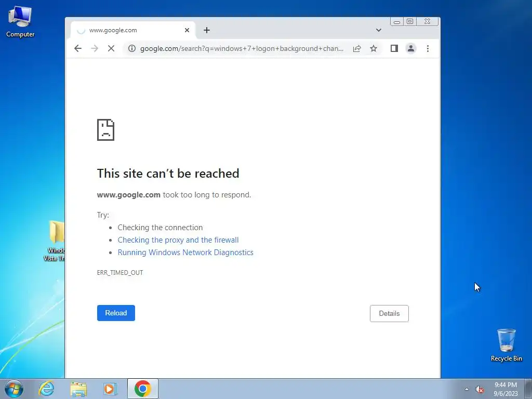Open Windows Explorer from taskbar
Image resolution: width=532 pixels, height=399 pixels.
click(x=78, y=389)
